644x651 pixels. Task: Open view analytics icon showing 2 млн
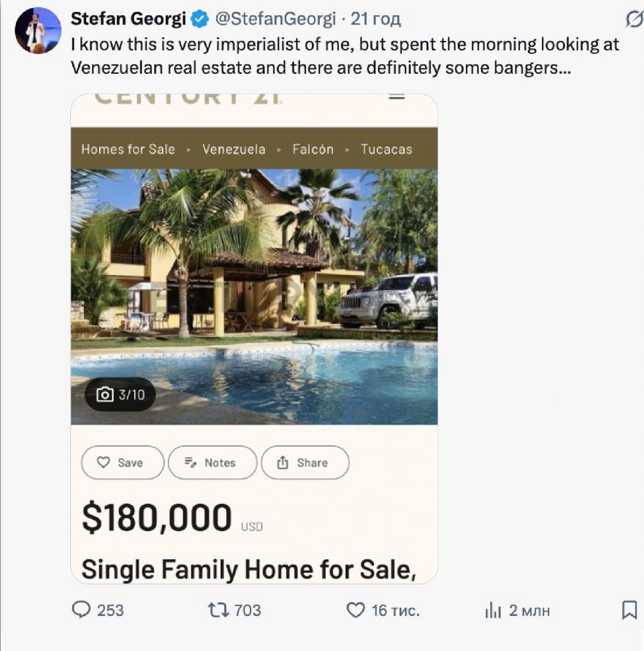[x=492, y=610]
